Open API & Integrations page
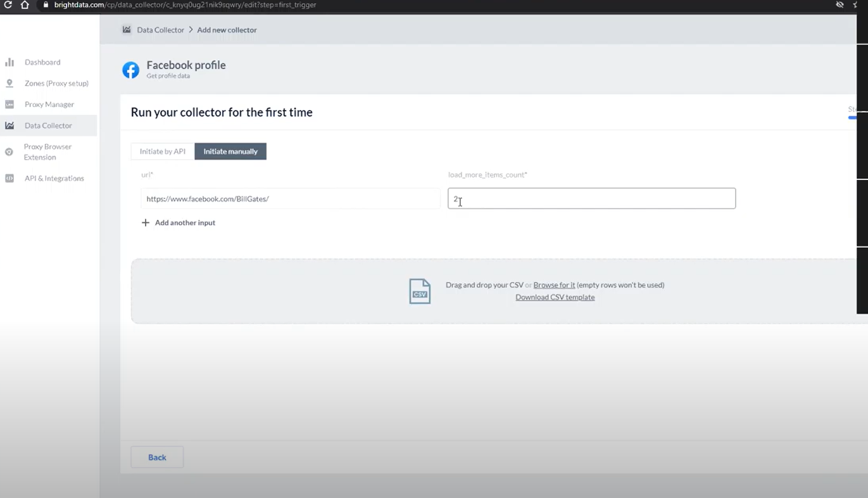868x498 pixels. pyautogui.click(x=54, y=178)
